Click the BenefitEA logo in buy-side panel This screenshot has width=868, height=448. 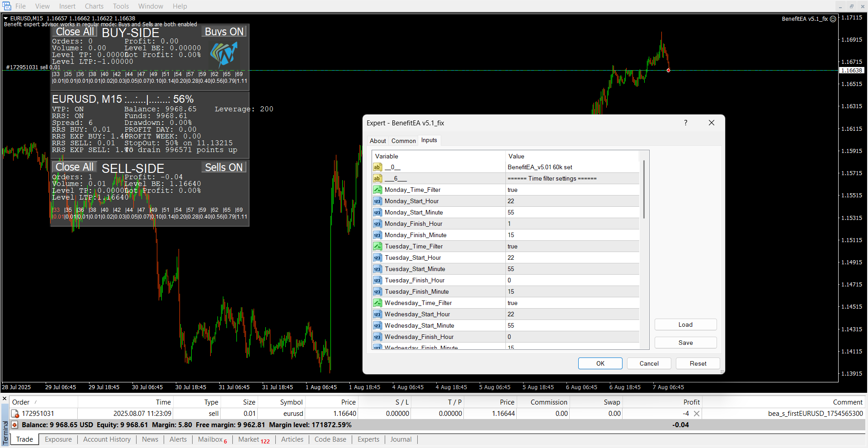tap(224, 54)
